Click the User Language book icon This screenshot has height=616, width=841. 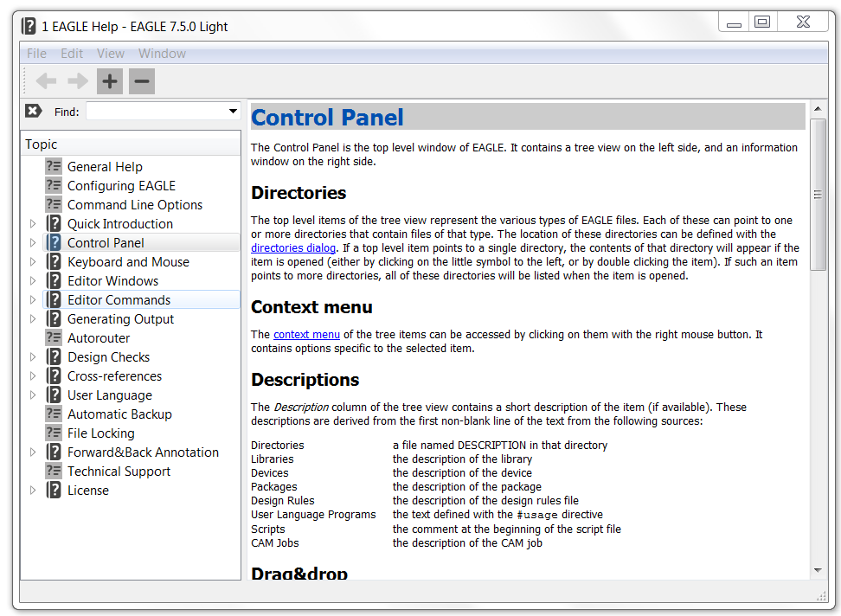(54, 395)
